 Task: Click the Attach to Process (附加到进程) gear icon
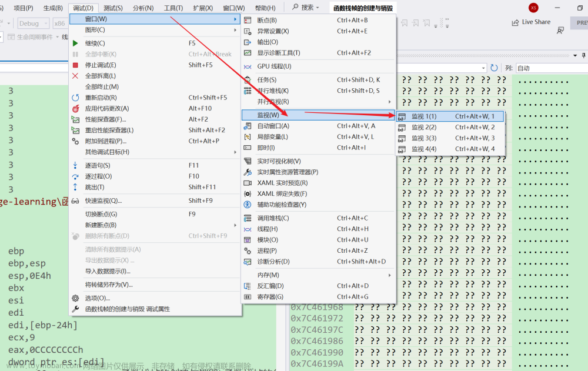75,141
